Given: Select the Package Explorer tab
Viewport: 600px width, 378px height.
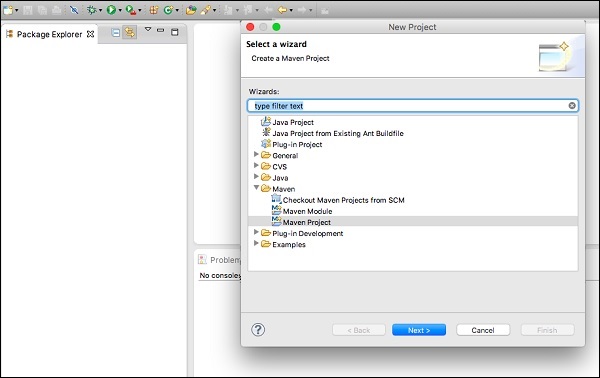Looking at the screenshot, I should 49,34.
